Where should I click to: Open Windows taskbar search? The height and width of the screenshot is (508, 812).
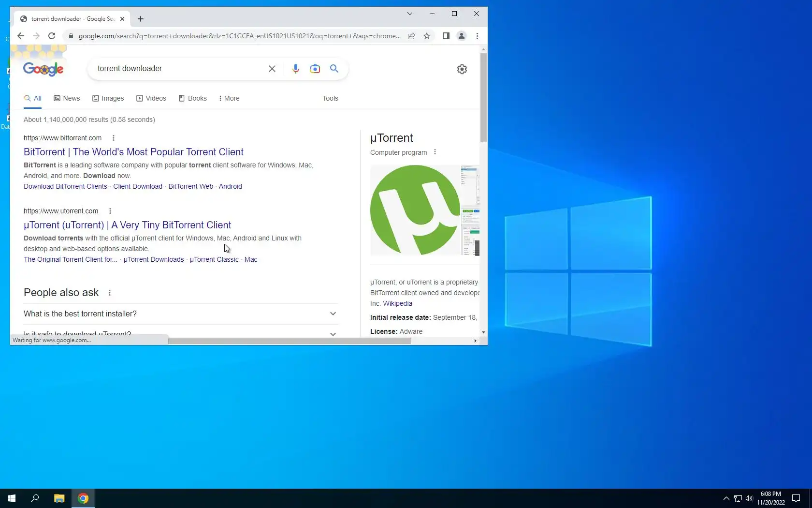[35, 498]
